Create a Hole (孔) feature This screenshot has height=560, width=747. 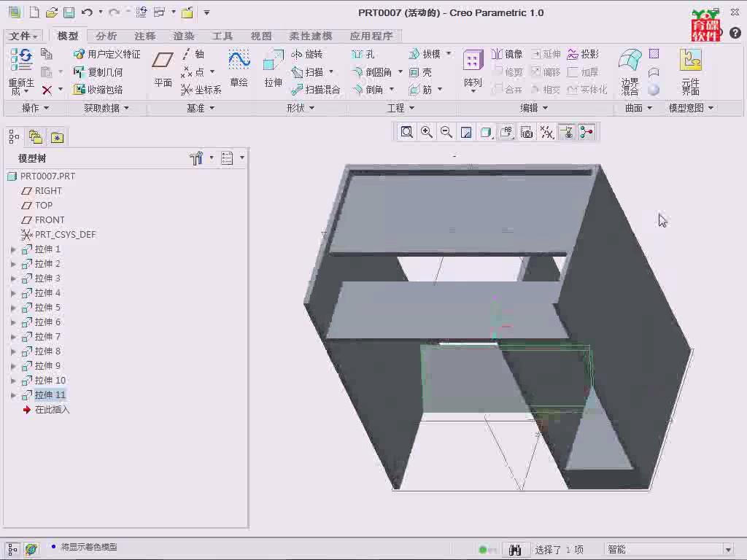pyautogui.click(x=363, y=54)
